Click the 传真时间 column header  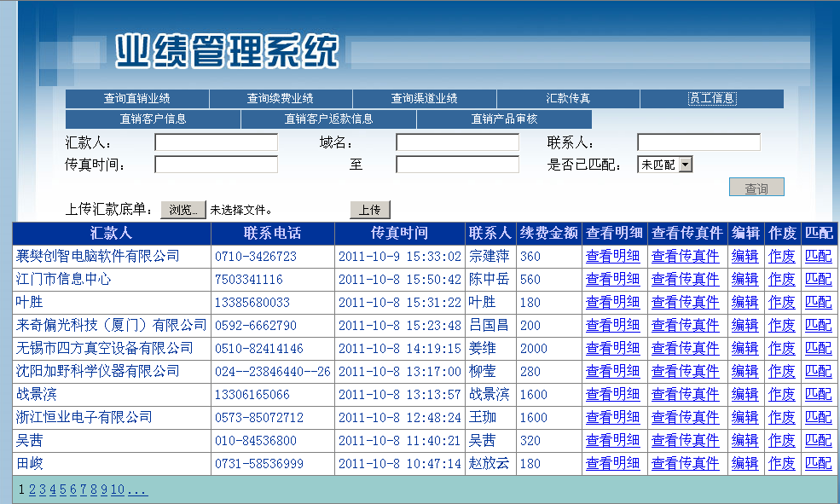400,233
